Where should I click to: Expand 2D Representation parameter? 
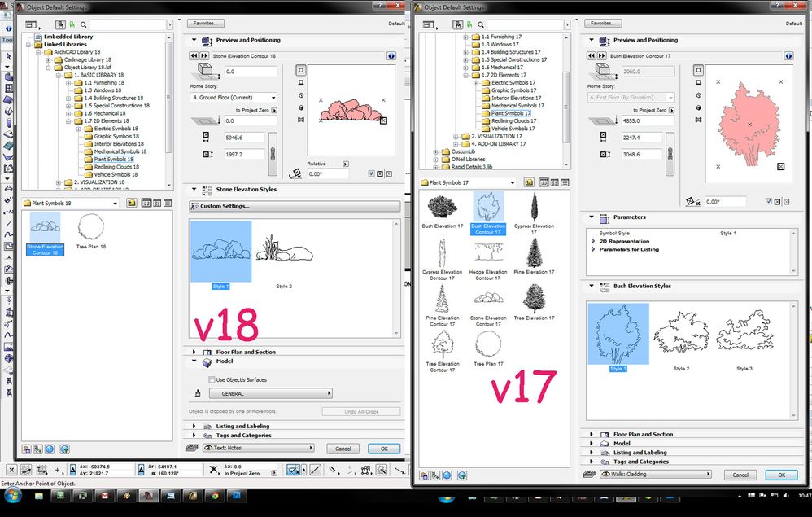click(593, 242)
